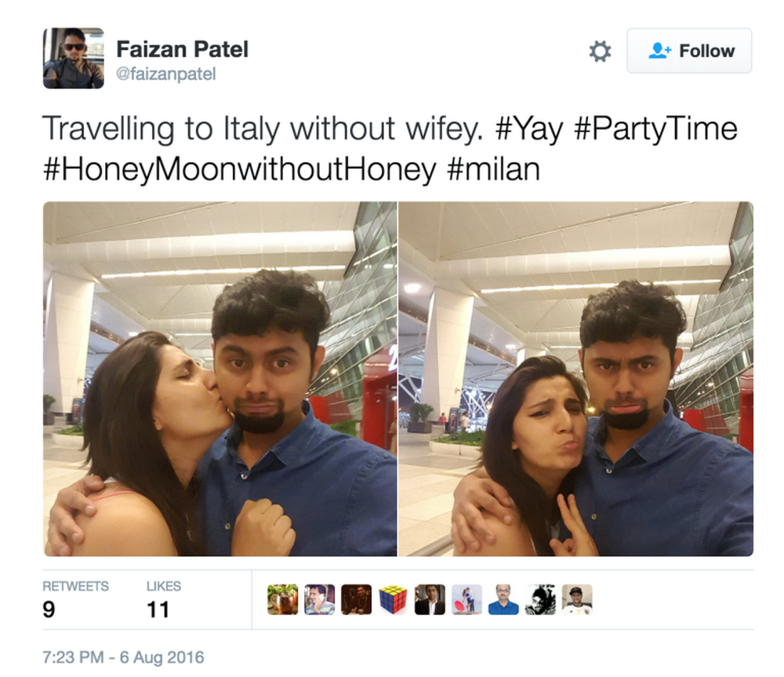This screenshot has height=677, width=784.
Task: Open the #HoneyMoonwithoutHoney hashtag
Action: pos(239,169)
